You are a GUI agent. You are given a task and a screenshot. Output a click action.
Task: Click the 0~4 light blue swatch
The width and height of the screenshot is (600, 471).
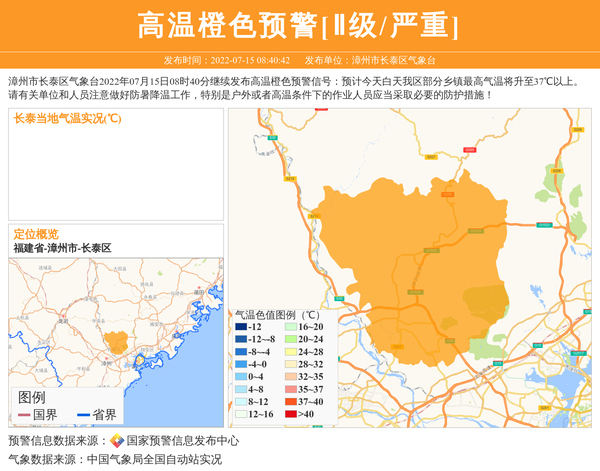click(x=240, y=376)
